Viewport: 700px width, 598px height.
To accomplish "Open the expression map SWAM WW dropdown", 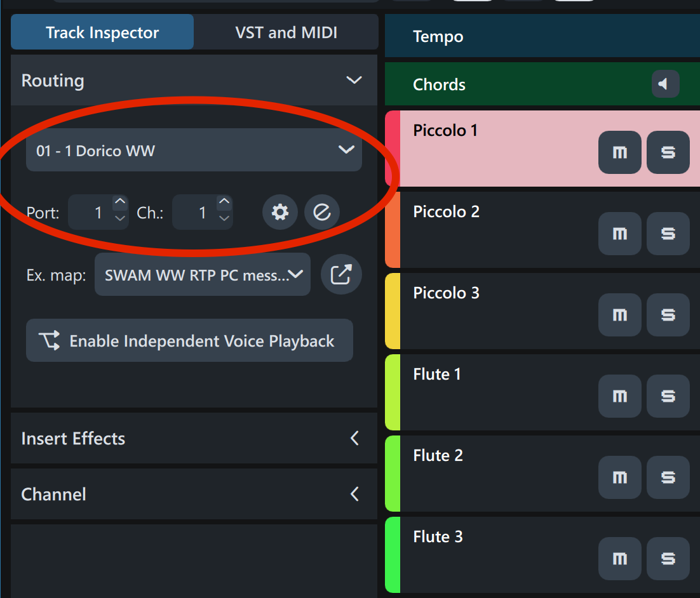I will [202, 274].
